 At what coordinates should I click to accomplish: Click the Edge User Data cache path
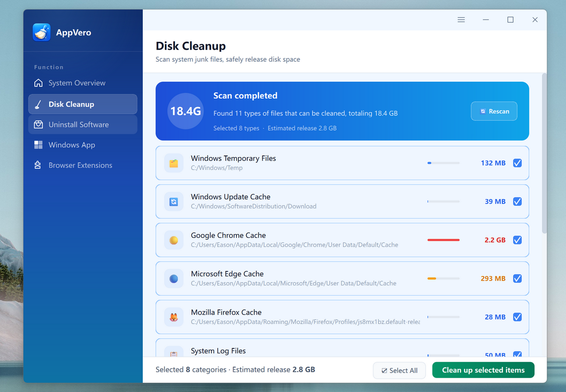pyautogui.click(x=294, y=283)
